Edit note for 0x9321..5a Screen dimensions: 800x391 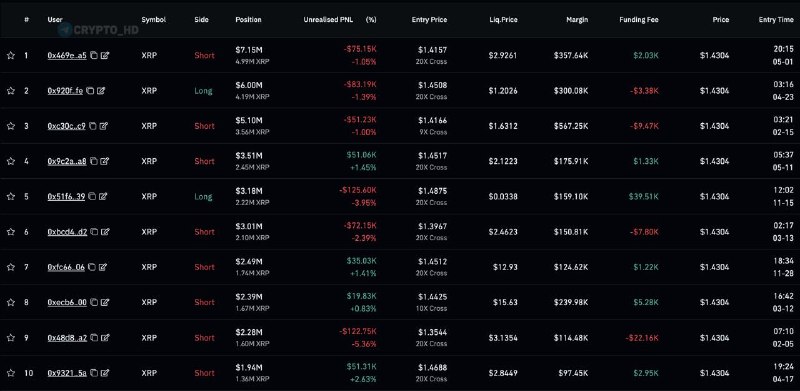point(105,373)
